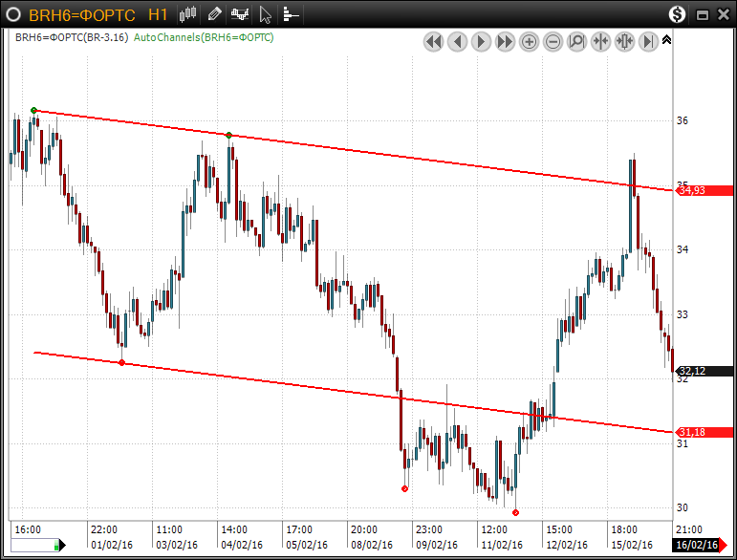Step chart one bar left

[458, 42]
